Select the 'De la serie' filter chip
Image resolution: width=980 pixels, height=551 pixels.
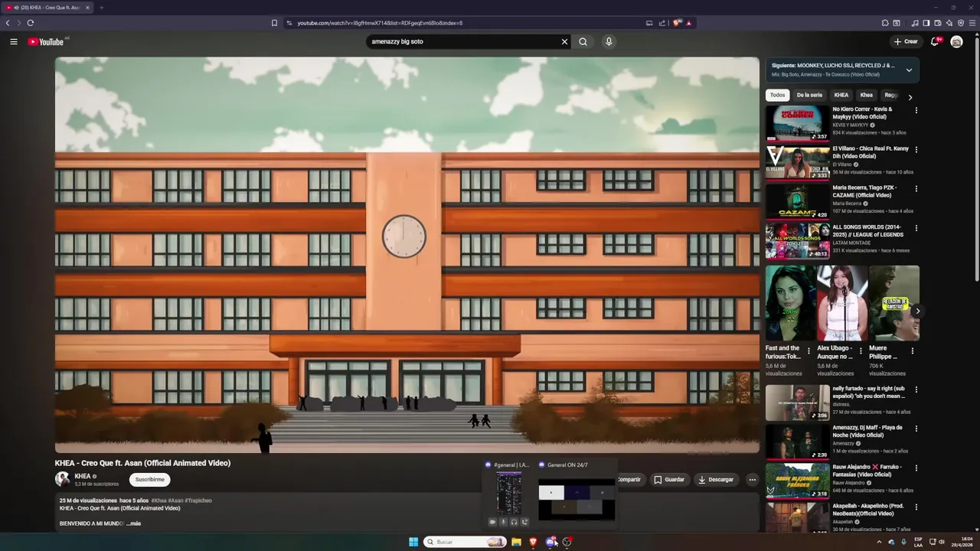pyautogui.click(x=809, y=95)
